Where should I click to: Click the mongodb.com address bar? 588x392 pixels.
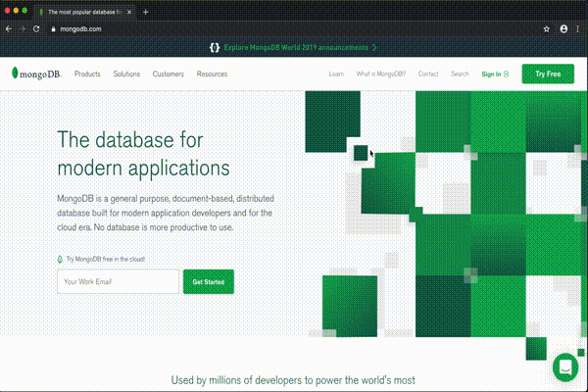80,28
